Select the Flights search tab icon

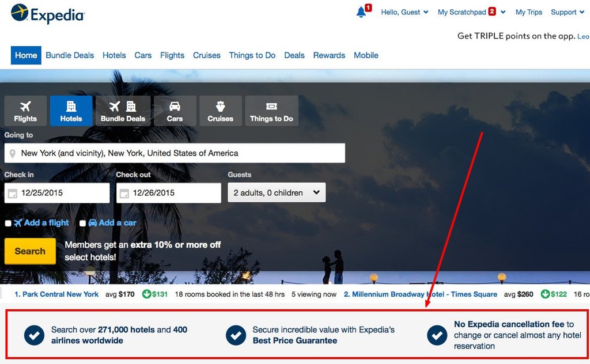(25, 107)
